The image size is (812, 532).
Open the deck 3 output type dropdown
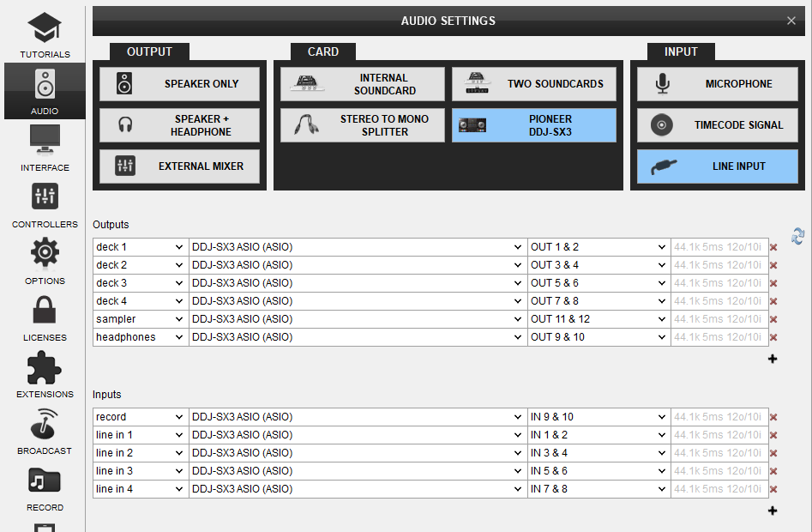pyautogui.click(x=141, y=283)
